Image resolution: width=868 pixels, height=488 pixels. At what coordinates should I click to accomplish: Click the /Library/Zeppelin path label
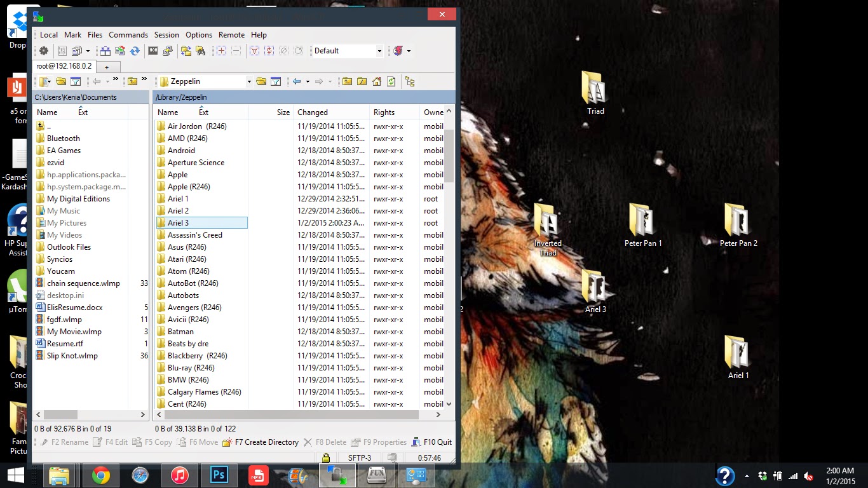[x=181, y=97]
